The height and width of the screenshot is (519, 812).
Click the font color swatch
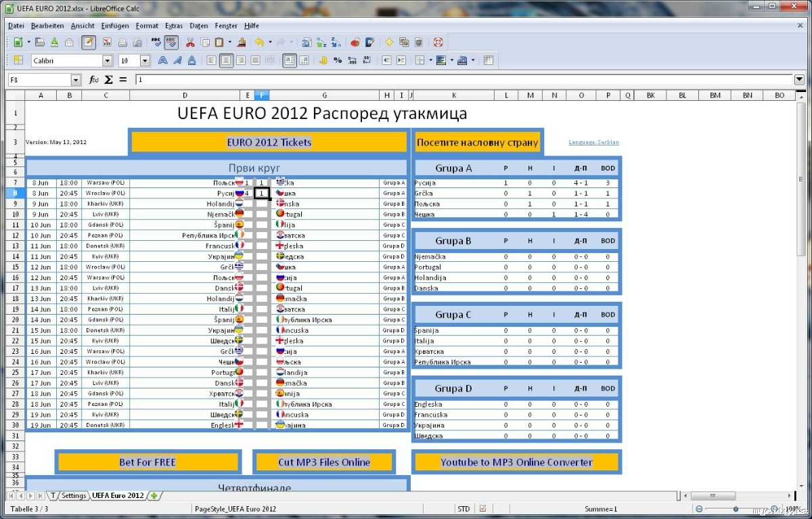pos(463,60)
